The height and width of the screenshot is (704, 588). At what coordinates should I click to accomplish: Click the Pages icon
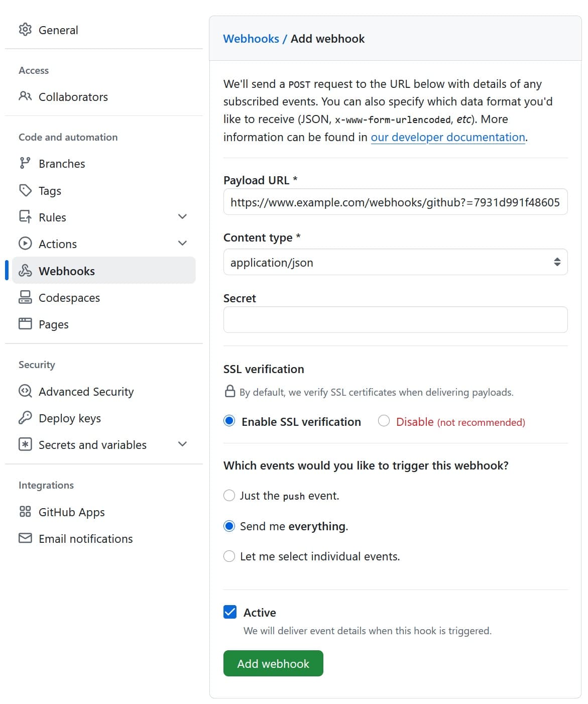click(x=25, y=324)
